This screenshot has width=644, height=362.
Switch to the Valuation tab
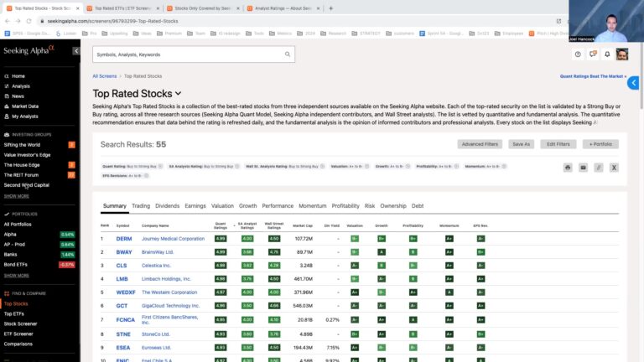click(222, 206)
